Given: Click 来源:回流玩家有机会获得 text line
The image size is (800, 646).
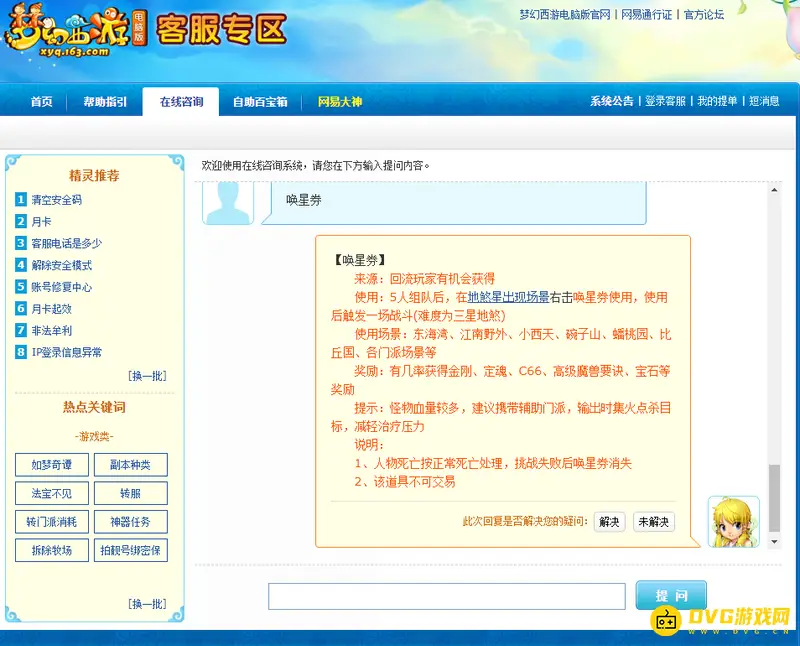Looking at the screenshot, I should coord(424,279).
